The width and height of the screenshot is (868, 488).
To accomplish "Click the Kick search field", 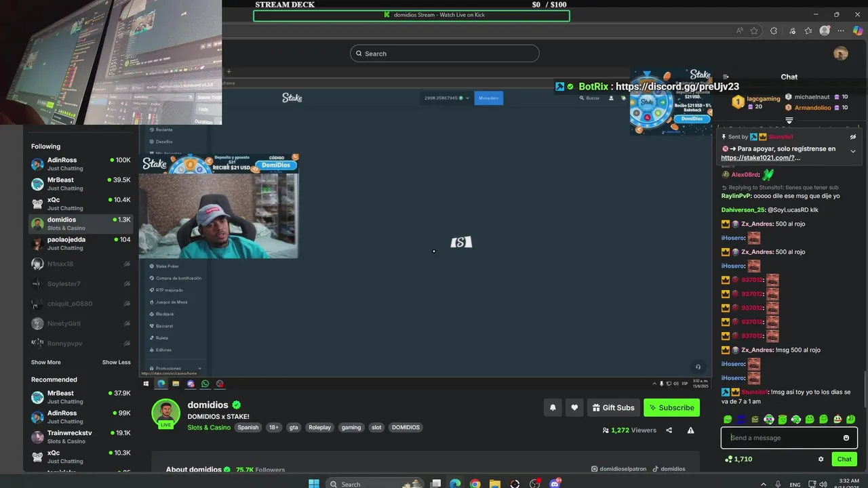I will (x=445, y=54).
